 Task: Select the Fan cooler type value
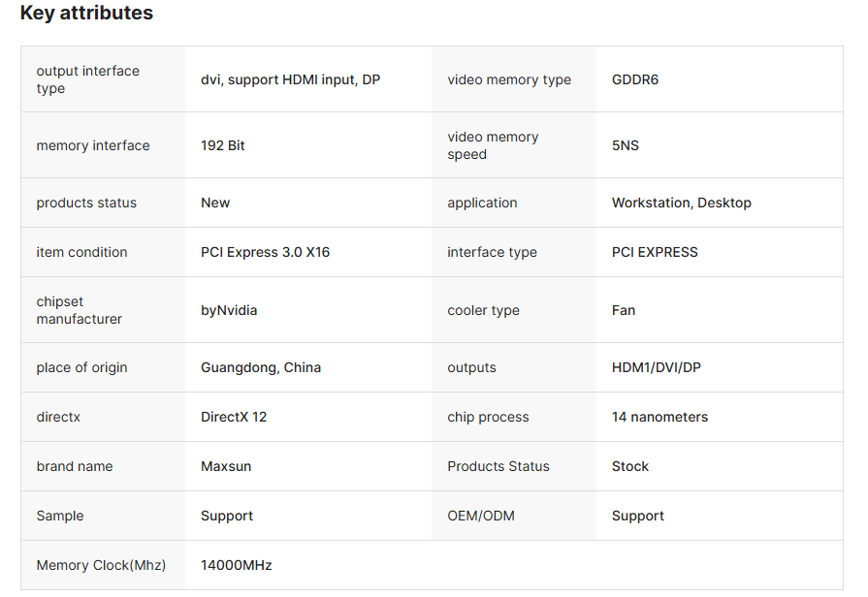tap(623, 310)
